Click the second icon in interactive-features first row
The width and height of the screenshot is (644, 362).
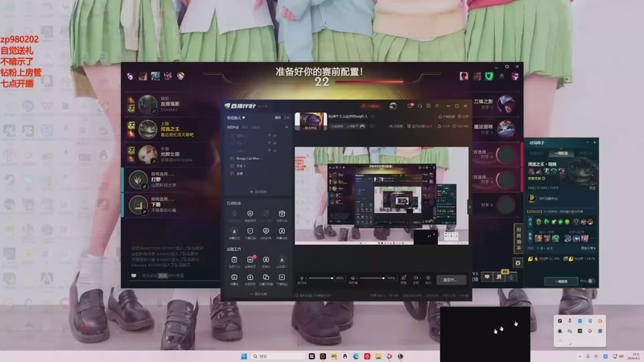pos(250,214)
